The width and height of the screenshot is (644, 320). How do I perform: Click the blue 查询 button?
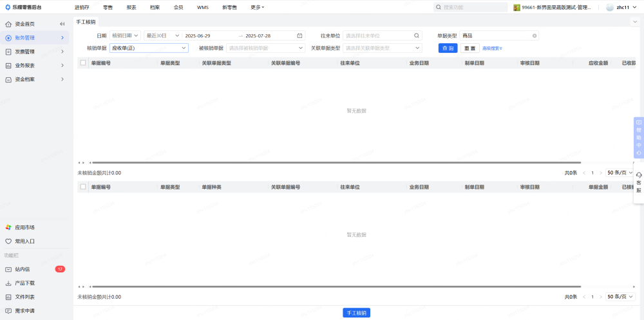448,48
